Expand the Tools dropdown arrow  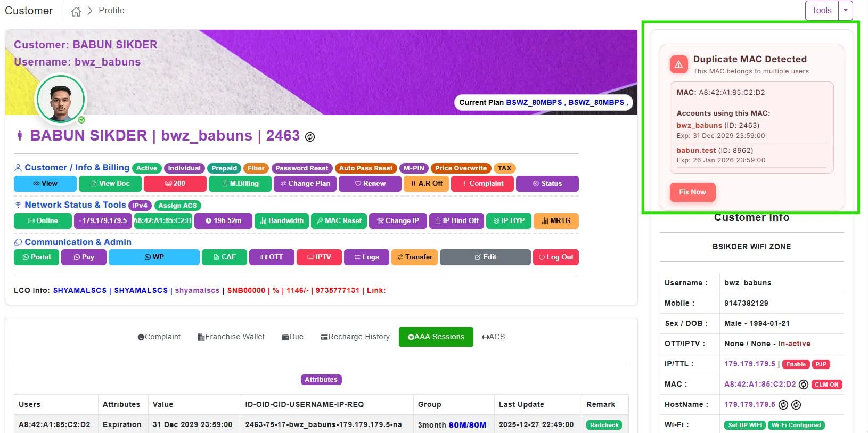[x=846, y=11]
